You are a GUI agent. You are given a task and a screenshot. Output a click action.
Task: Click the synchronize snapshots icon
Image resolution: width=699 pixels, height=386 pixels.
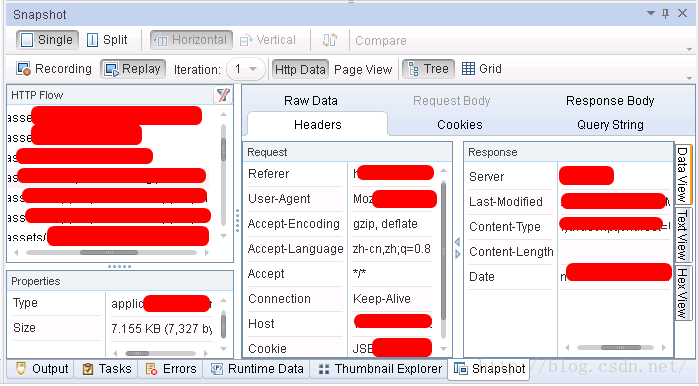(x=330, y=40)
